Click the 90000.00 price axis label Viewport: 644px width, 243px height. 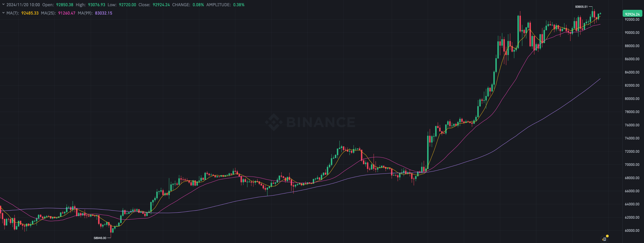[x=632, y=33]
